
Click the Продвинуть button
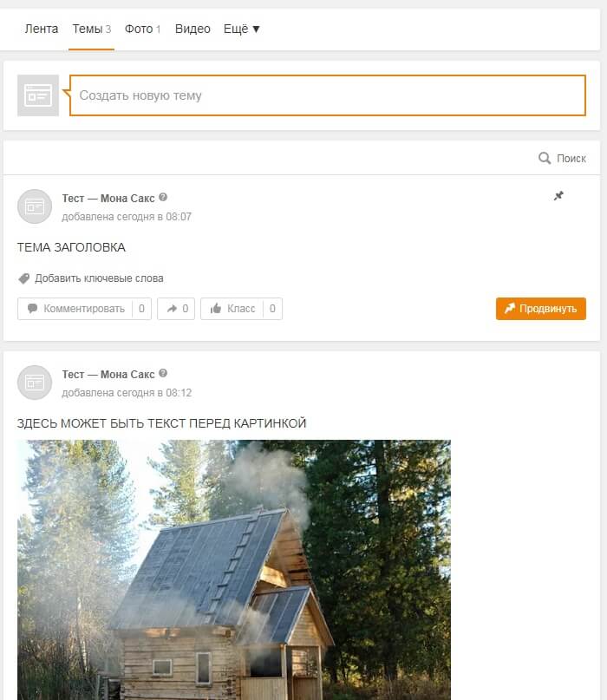point(541,309)
